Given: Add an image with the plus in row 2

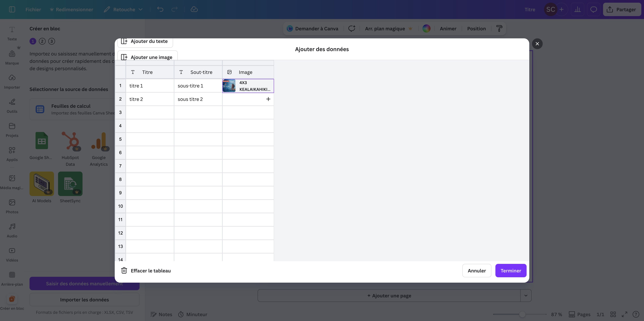Looking at the screenshot, I should (x=268, y=99).
